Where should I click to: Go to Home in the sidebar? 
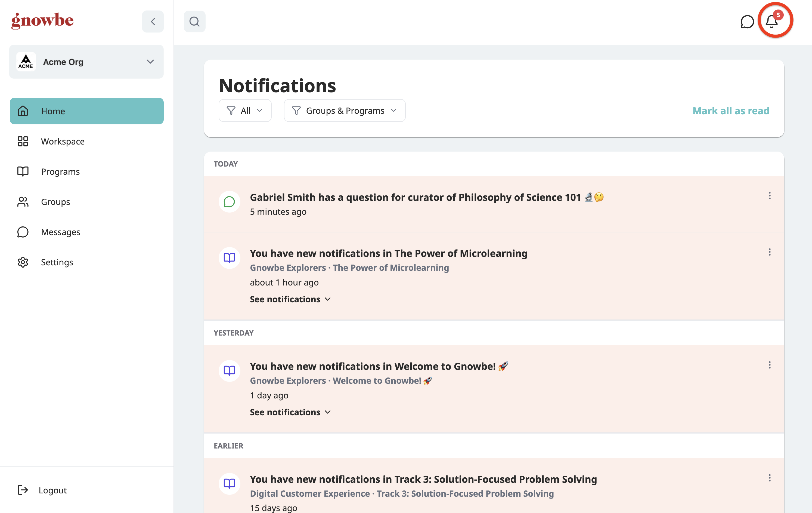point(87,111)
